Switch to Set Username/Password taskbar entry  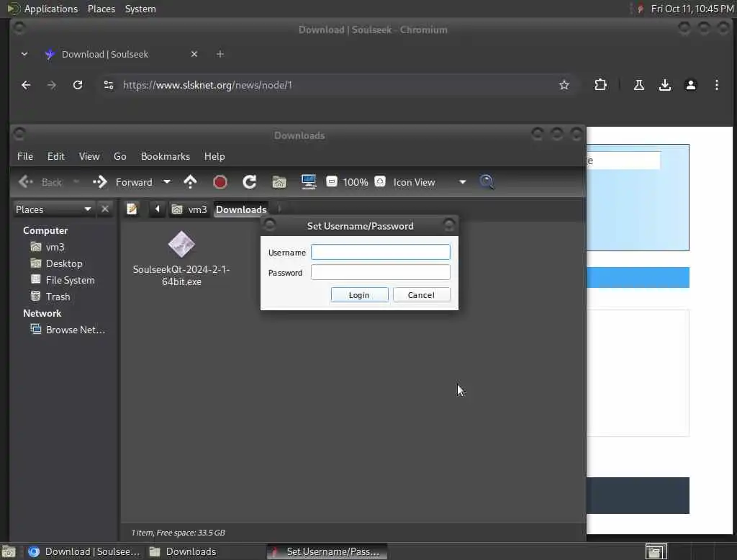pos(327,551)
